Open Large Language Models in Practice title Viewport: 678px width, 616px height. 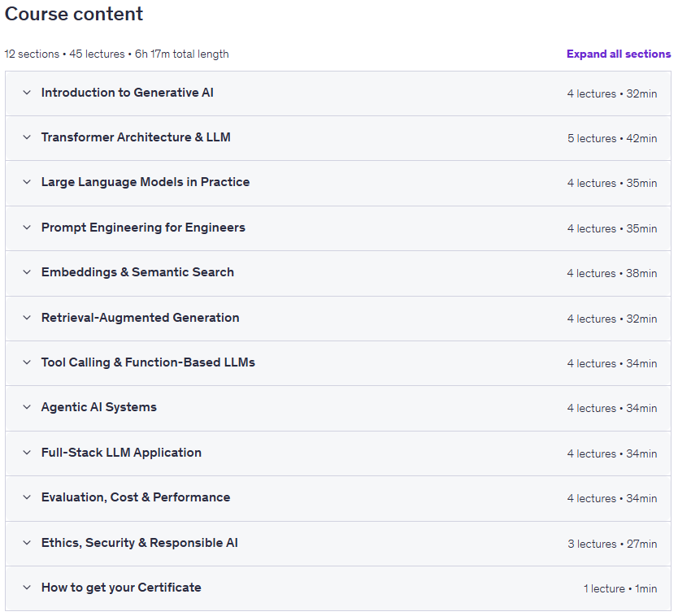(x=146, y=182)
